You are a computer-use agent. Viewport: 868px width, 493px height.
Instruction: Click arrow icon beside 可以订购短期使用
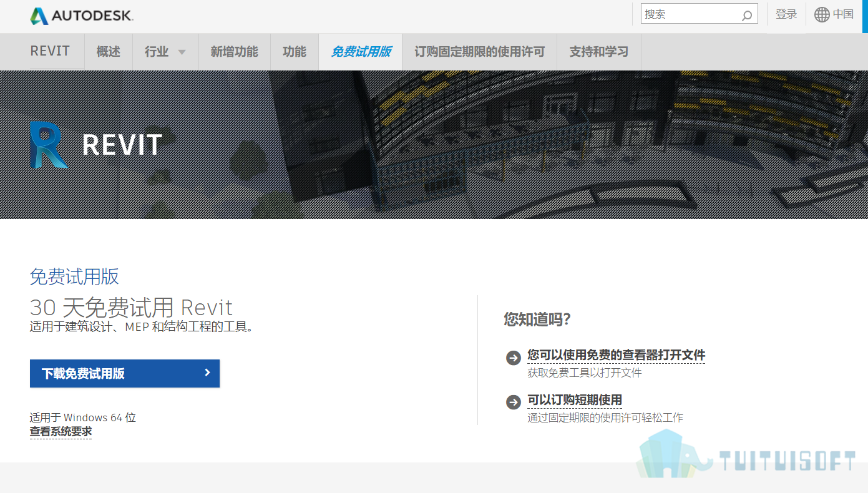[514, 403]
